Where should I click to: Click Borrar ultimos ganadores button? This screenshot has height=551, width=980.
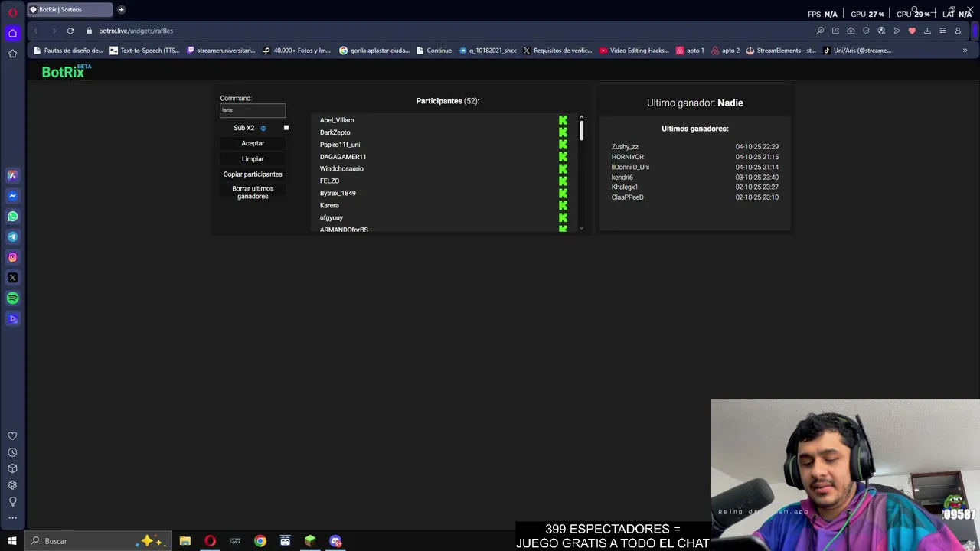[x=253, y=192]
